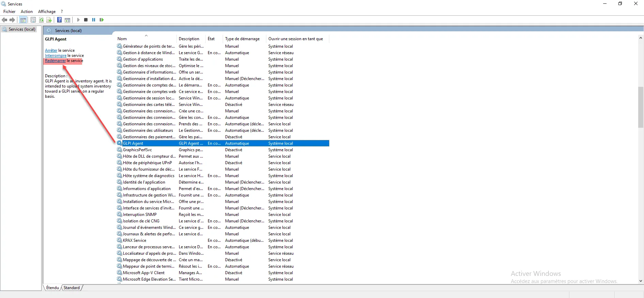Click the Restart Service toolbar icon

point(101,20)
